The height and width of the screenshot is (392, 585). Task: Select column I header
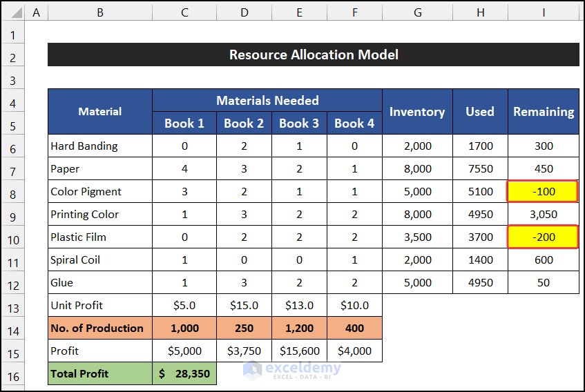(544, 12)
